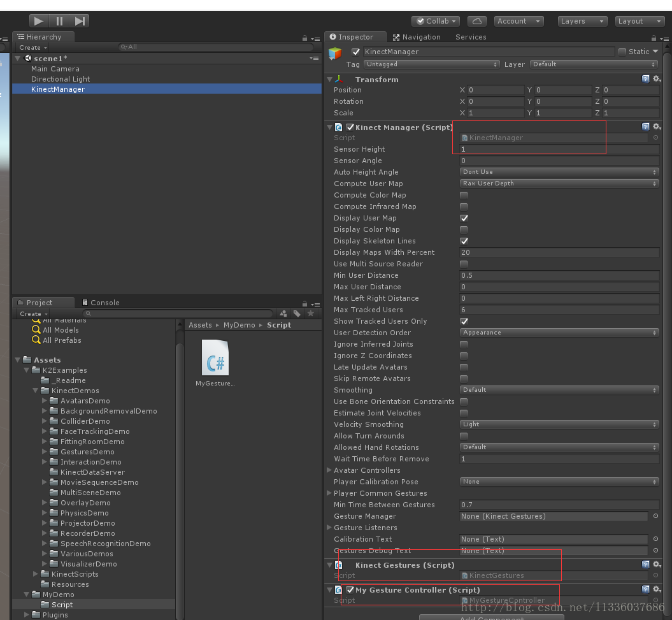Enable Display Color Map checkbox
Viewport: 672px width, 620px height.
coord(464,230)
